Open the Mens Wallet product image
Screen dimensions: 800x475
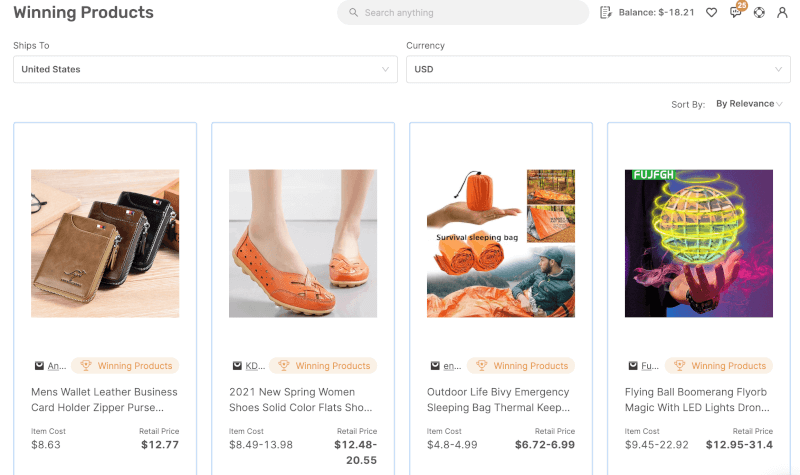tap(105, 243)
